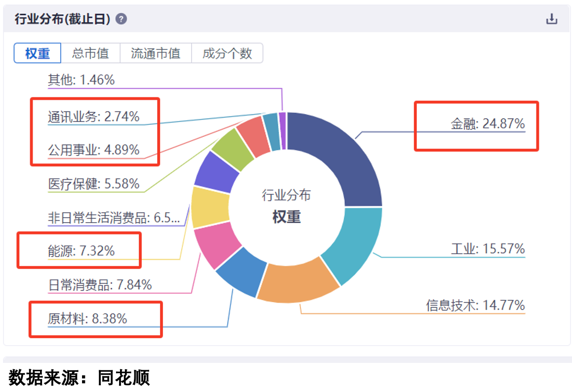Screen dimensions: 572x392
Task: Click the 信息技术: 14.77% label
Action: click(475, 305)
